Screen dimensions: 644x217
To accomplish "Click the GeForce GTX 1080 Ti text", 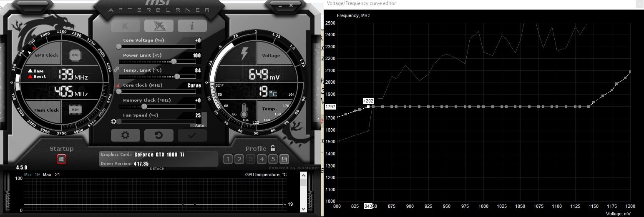I will pos(159,155).
